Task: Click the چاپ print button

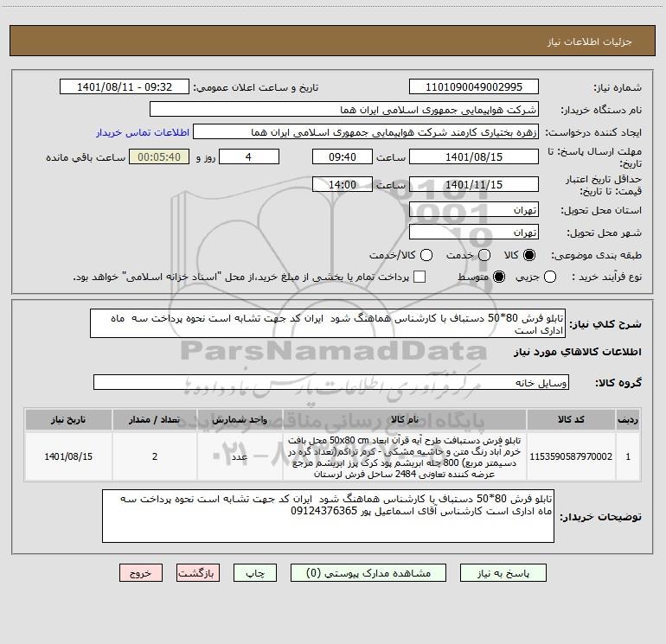Action: [x=255, y=573]
